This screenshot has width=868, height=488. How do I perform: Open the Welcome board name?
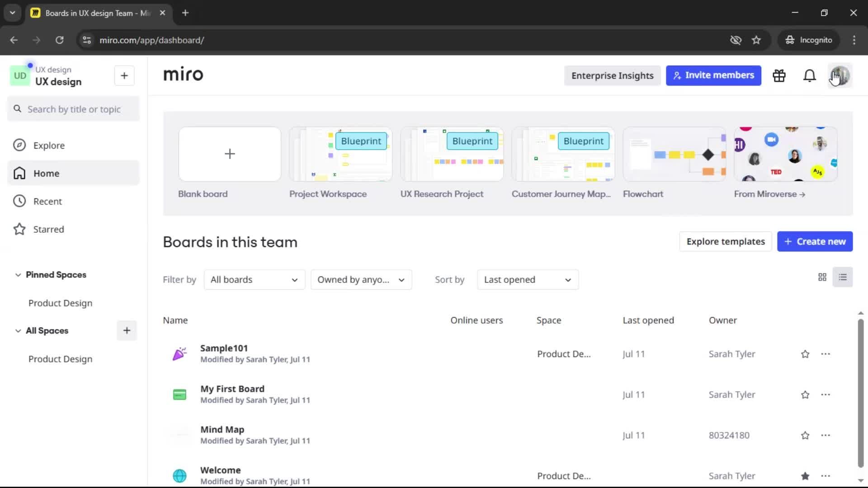click(x=220, y=470)
